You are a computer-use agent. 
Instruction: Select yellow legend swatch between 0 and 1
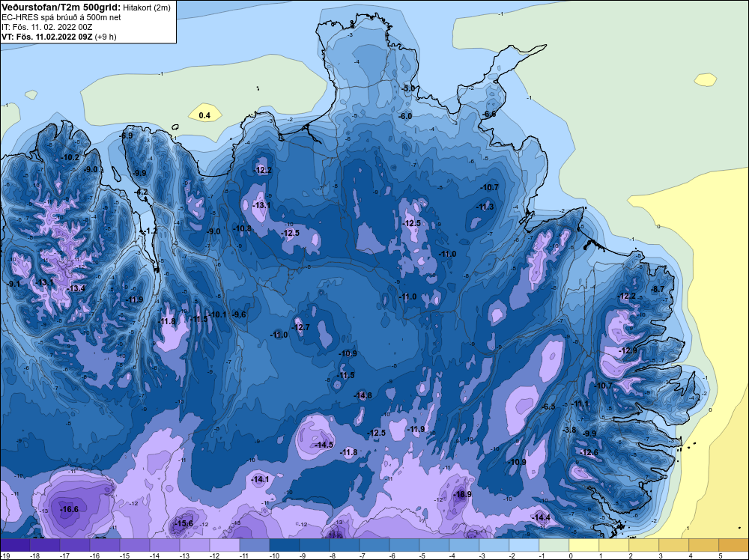(x=584, y=545)
